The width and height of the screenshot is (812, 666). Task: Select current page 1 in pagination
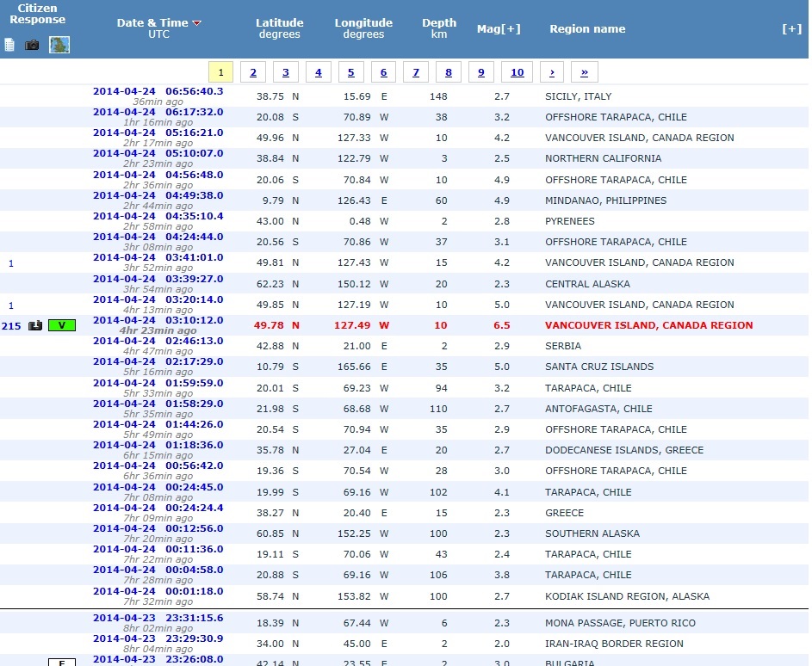[x=221, y=72]
